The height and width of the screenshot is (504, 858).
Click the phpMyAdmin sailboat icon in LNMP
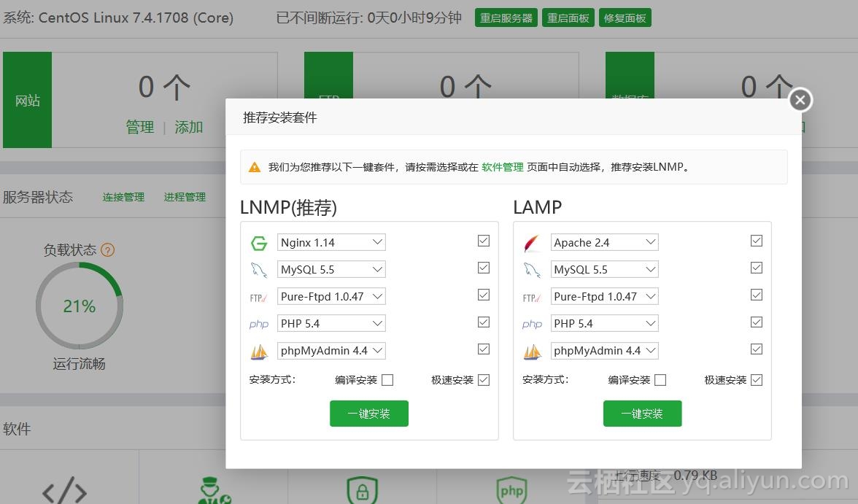(259, 352)
